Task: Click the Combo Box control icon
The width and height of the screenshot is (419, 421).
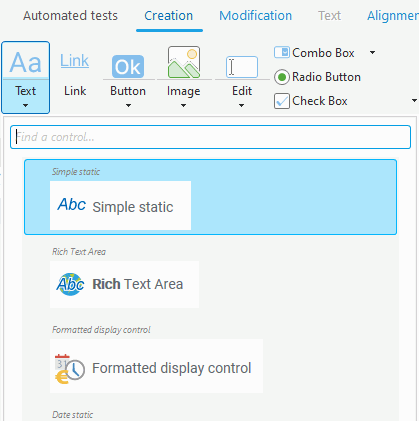Action: [282, 53]
